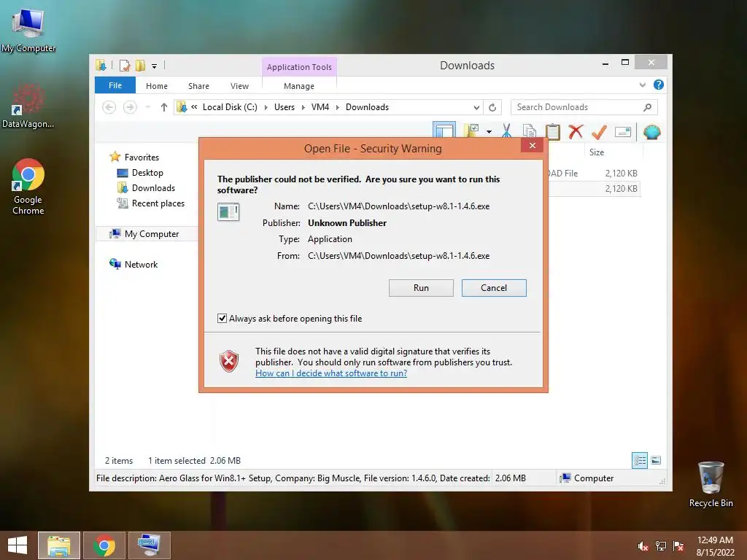Open the Google Chrome desktop shortcut

click(28, 187)
